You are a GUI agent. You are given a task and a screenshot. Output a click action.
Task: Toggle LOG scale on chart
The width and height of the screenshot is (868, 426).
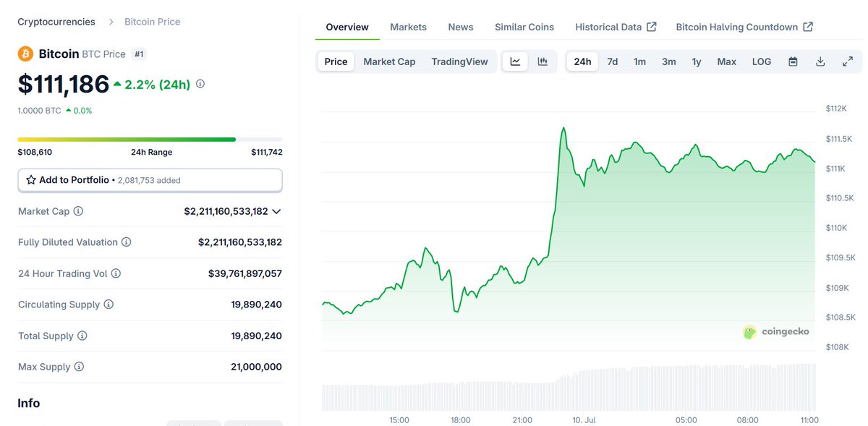pos(762,61)
